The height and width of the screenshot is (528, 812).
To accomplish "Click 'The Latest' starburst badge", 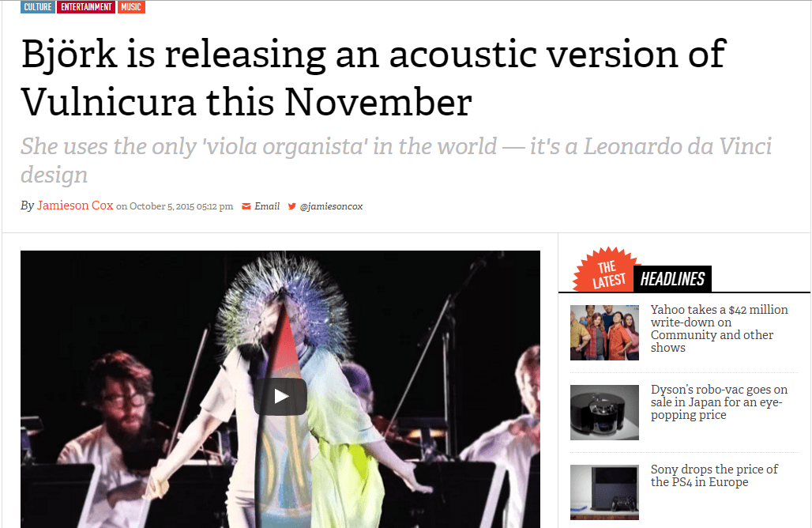I will point(607,270).
